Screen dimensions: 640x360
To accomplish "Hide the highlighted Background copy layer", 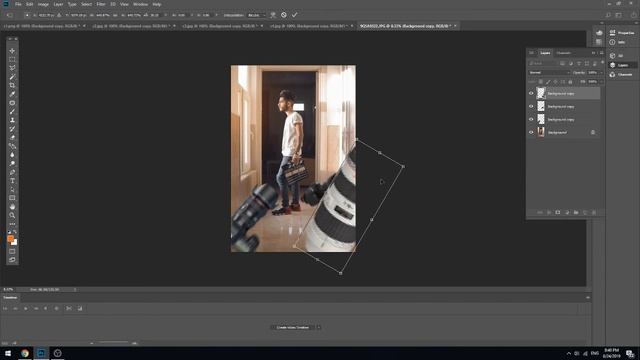I will pyautogui.click(x=531, y=93).
